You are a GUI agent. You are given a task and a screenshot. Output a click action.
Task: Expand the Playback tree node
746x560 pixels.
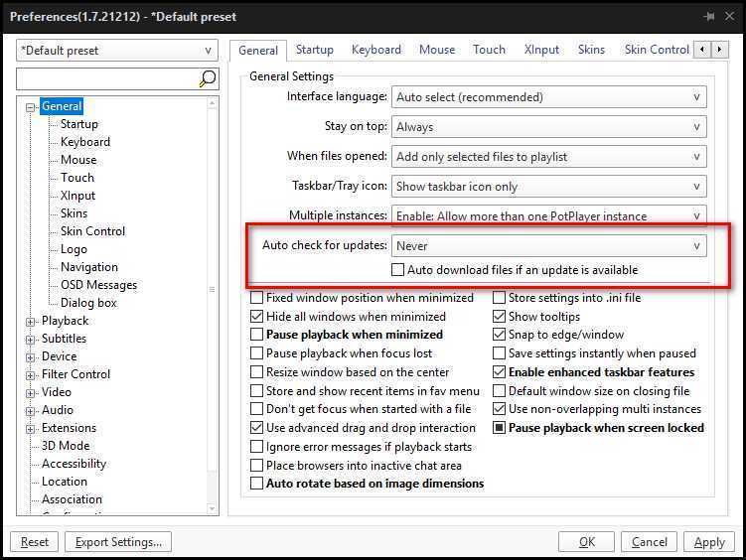(30, 322)
